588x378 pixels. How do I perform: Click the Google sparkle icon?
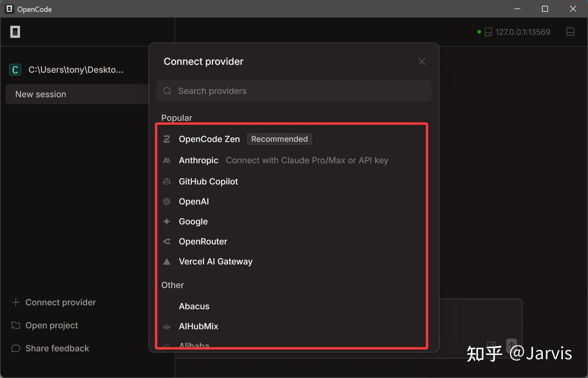click(x=167, y=222)
